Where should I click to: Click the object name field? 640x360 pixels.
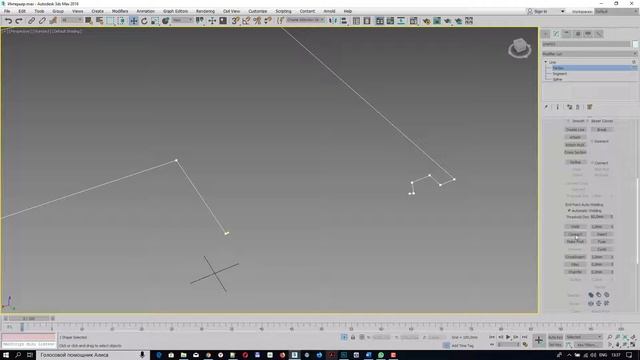point(586,44)
